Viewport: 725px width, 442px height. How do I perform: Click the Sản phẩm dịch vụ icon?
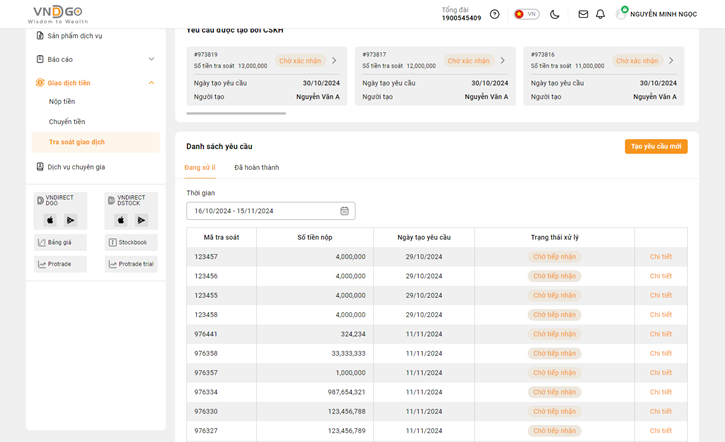[40, 35]
